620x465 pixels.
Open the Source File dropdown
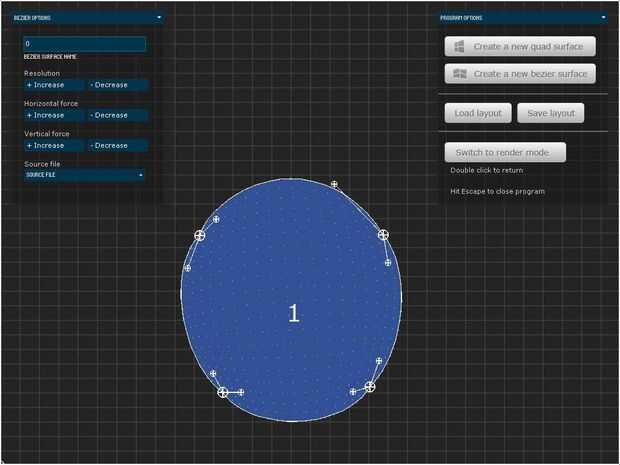pos(84,175)
